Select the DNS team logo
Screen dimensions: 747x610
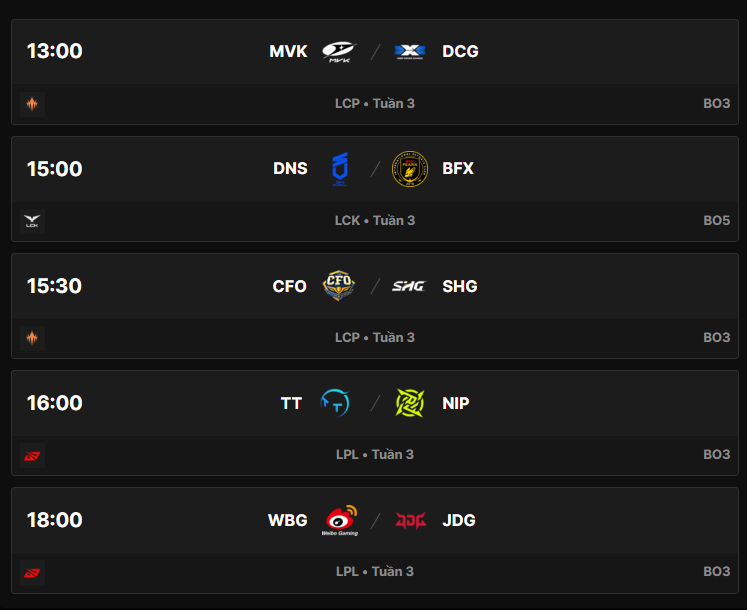click(x=339, y=169)
